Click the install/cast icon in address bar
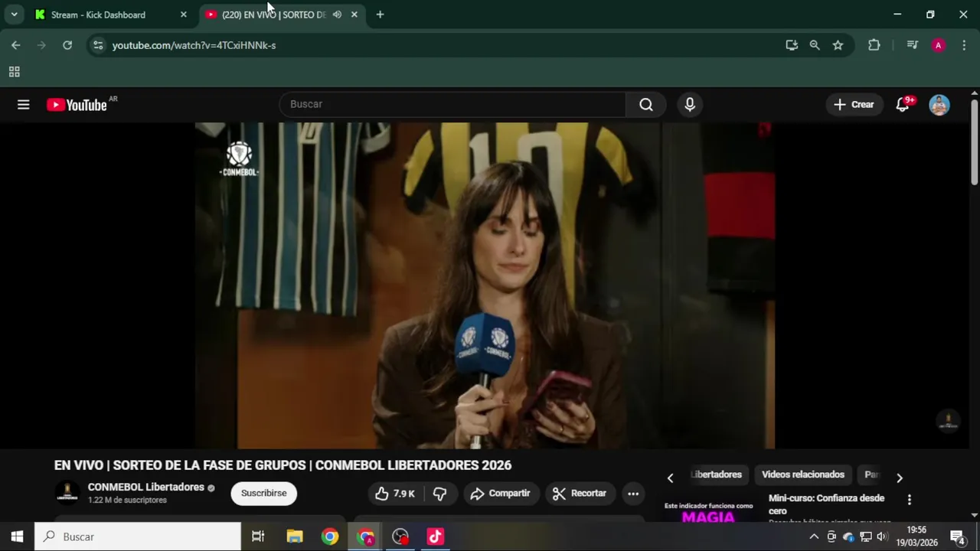Viewport: 980px width, 551px height. 792,45
